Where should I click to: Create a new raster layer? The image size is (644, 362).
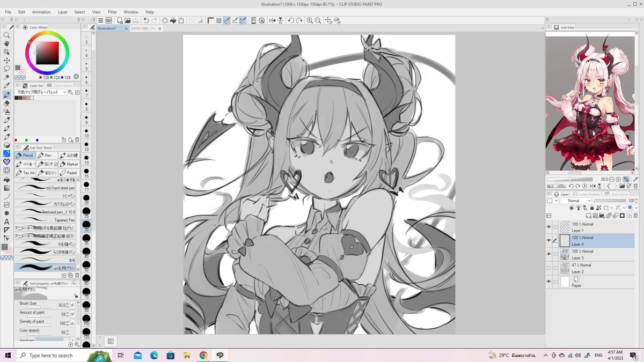(590, 216)
